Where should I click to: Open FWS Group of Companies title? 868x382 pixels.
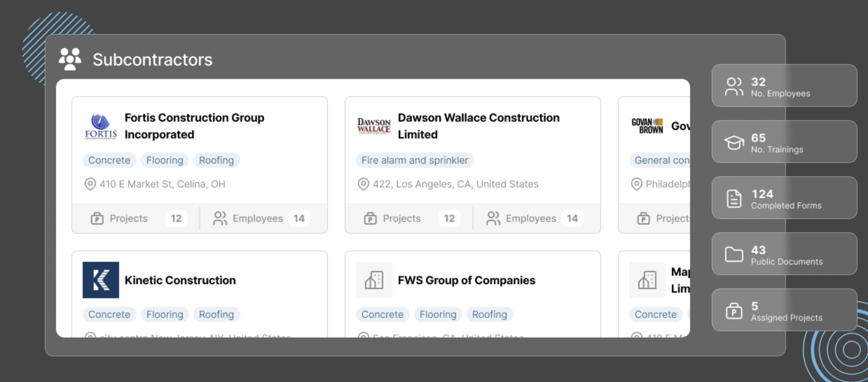click(x=466, y=280)
